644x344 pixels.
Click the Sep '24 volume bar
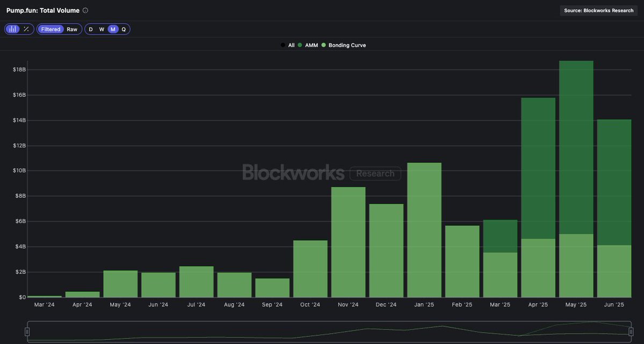coord(272,288)
